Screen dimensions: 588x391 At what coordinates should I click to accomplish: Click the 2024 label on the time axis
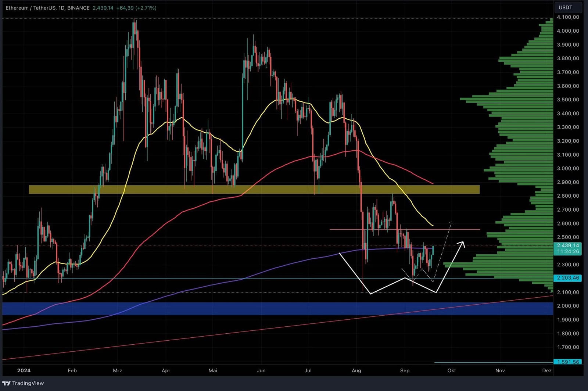[24, 370]
